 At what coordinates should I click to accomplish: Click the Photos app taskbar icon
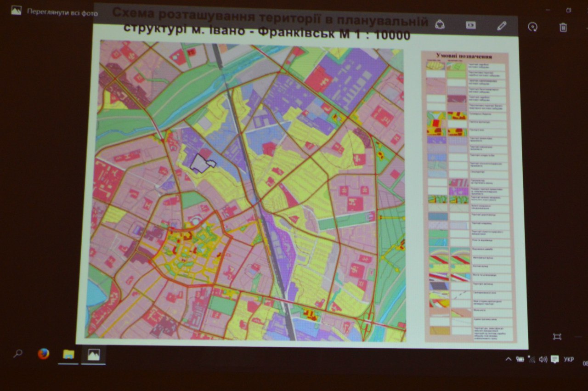94,354
